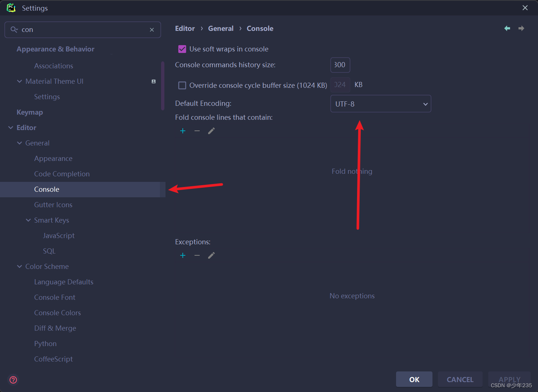538x392 pixels.
Task: Click the Editor breadcrumb link
Action: click(185, 28)
